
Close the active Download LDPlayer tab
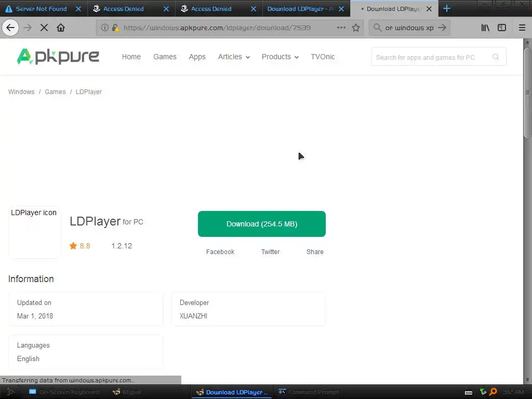pos(429,9)
